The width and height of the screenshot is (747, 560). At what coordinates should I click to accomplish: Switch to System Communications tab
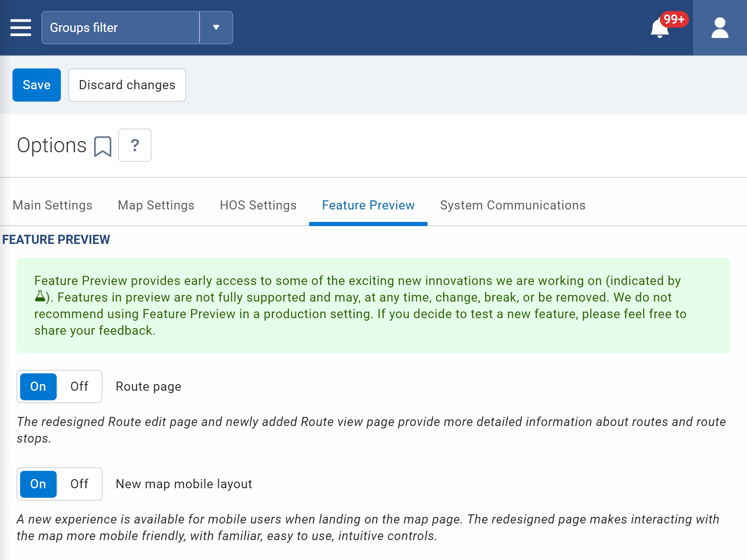coord(513,205)
